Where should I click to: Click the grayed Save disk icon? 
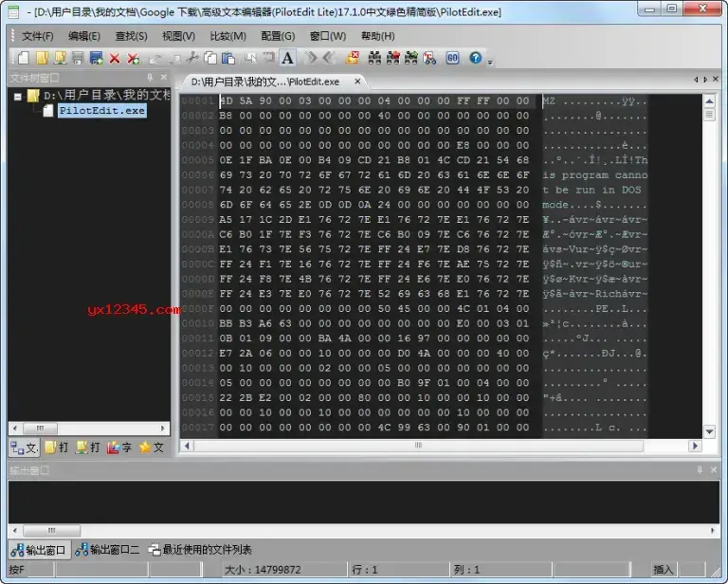point(78,58)
